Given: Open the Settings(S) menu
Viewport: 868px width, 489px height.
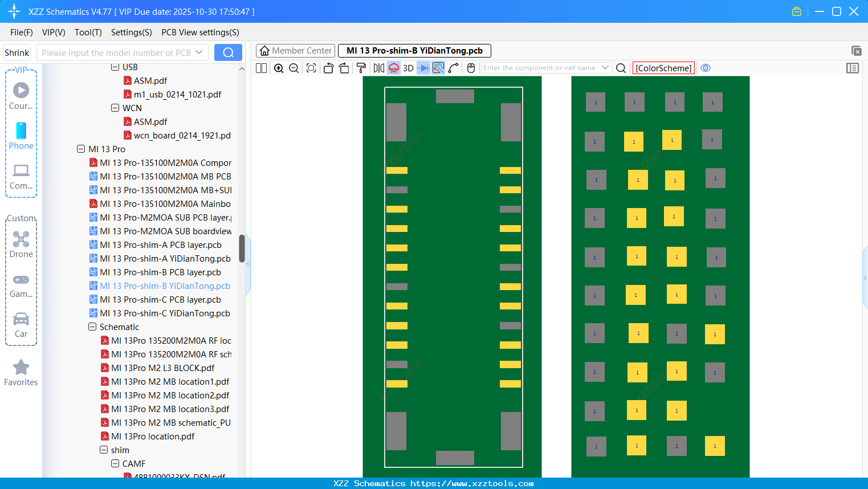Looking at the screenshot, I should click(131, 32).
